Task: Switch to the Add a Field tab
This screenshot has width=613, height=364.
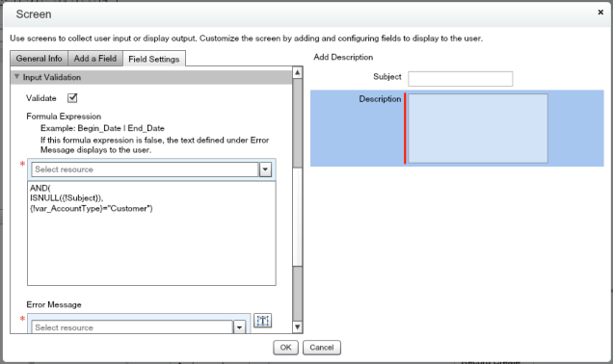Action: tap(95, 59)
